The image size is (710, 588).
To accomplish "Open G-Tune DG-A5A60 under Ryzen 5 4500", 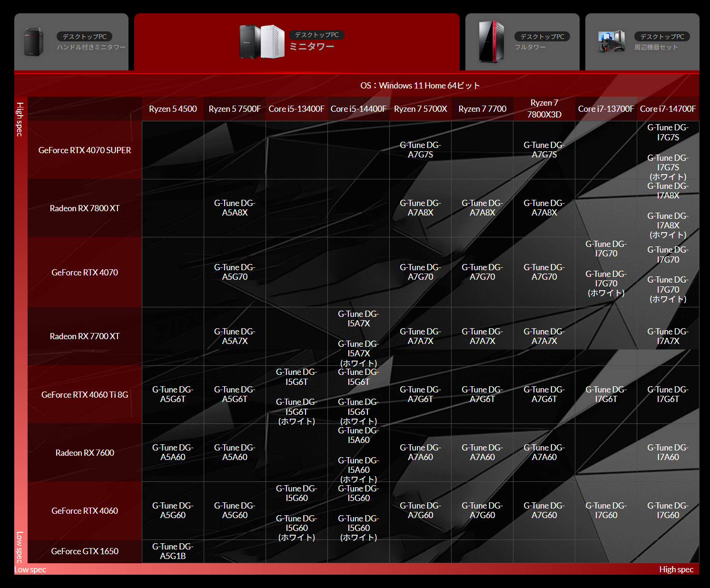I will 173,452.
